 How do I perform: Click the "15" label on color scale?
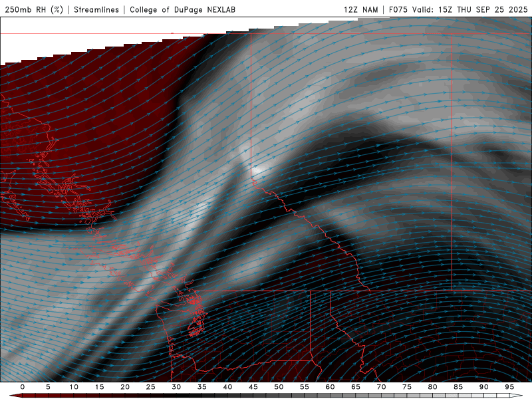click(99, 387)
